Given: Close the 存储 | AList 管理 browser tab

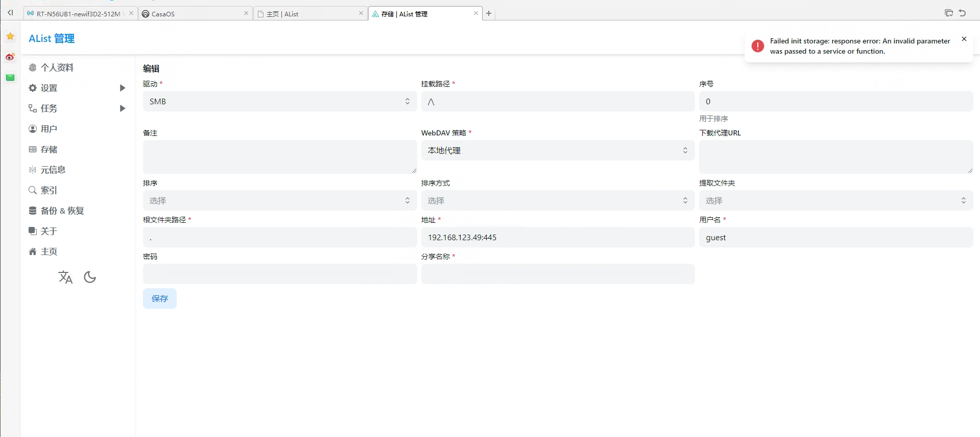Looking at the screenshot, I should click(476, 13).
